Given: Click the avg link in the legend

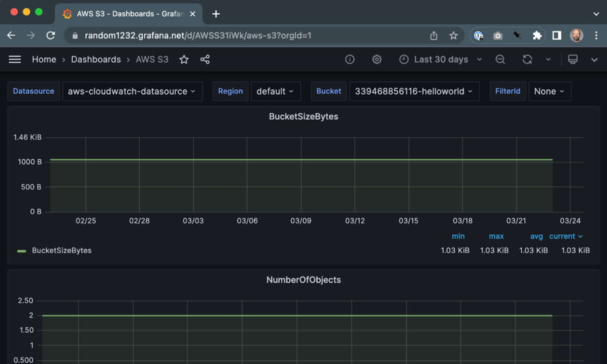Looking at the screenshot, I should [x=536, y=237].
